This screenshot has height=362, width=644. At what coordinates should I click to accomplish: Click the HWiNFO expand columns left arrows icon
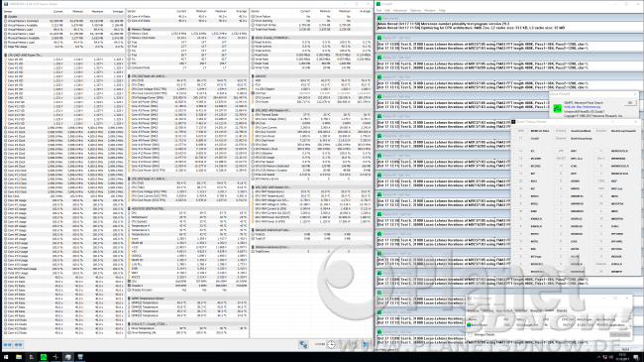8,345
